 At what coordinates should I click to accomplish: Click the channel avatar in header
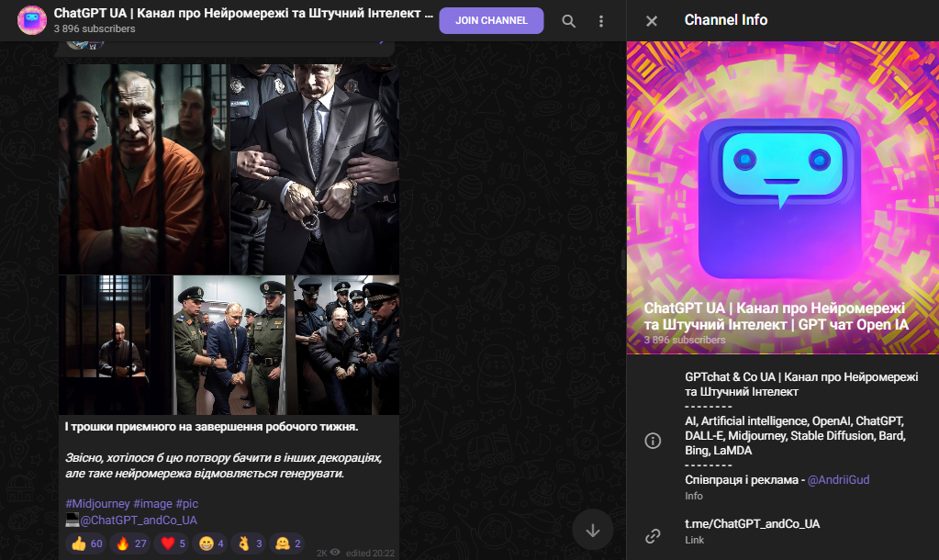(x=32, y=20)
